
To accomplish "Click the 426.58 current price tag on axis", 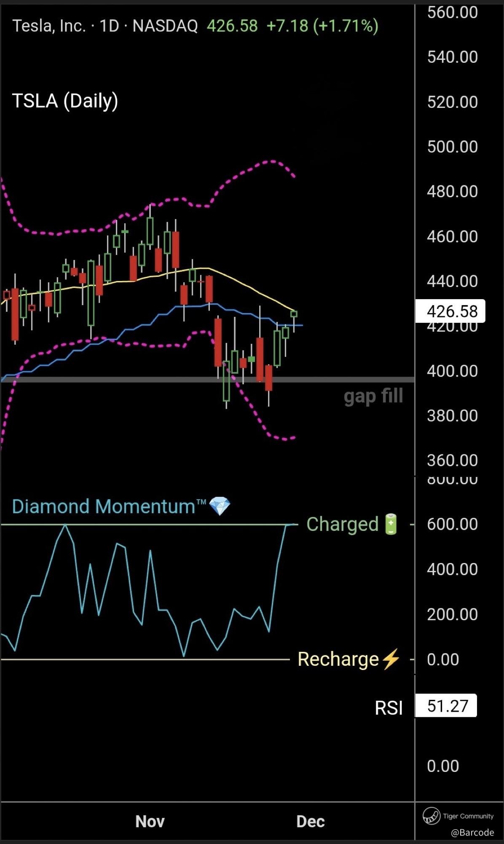I will pos(450,311).
